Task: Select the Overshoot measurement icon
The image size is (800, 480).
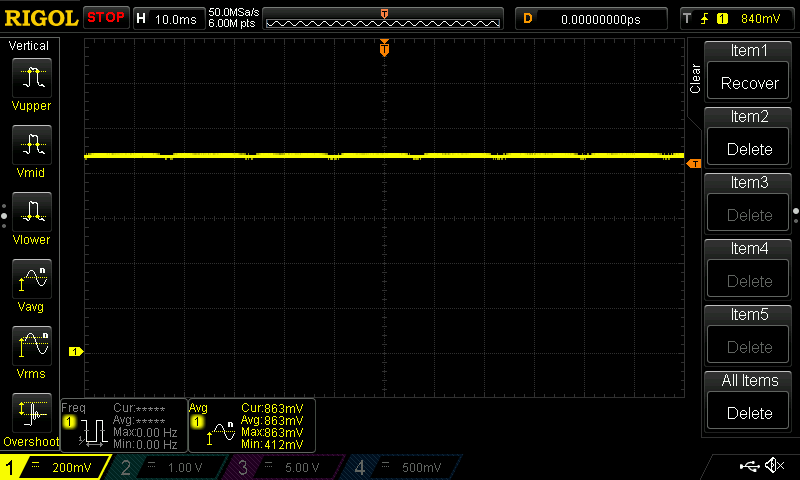Action: click(32, 413)
